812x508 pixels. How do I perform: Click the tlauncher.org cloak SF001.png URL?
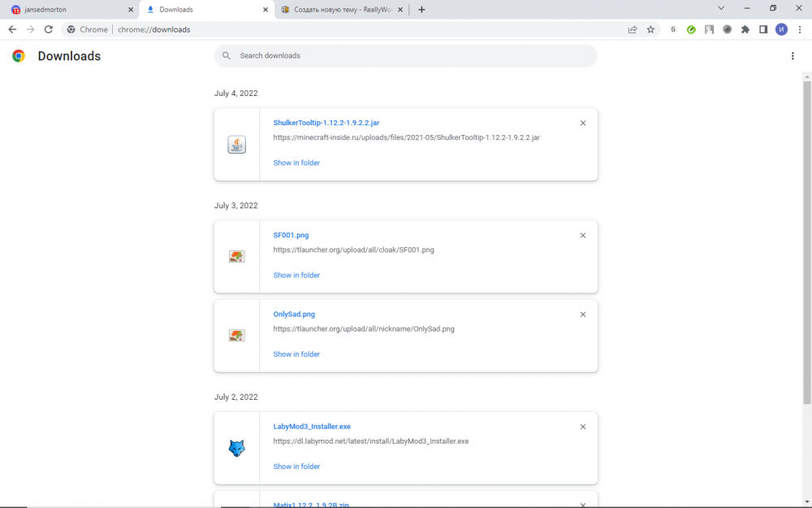pos(354,250)
